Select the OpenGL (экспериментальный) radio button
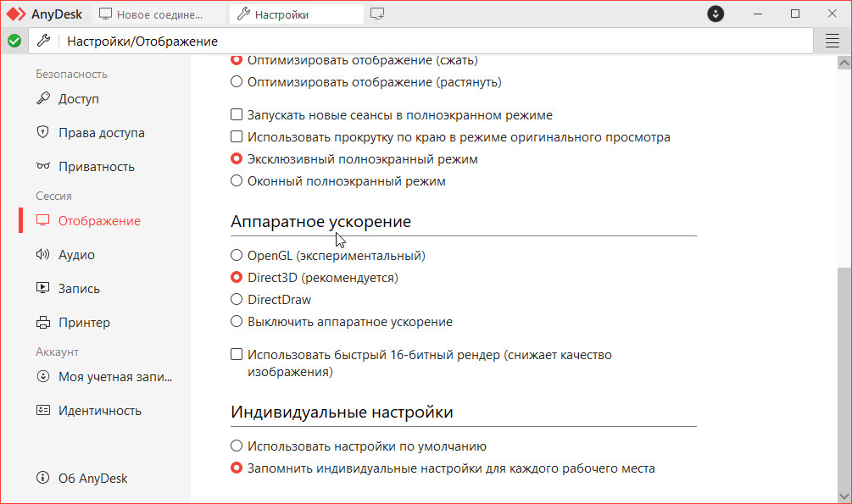 pos(237,255)
